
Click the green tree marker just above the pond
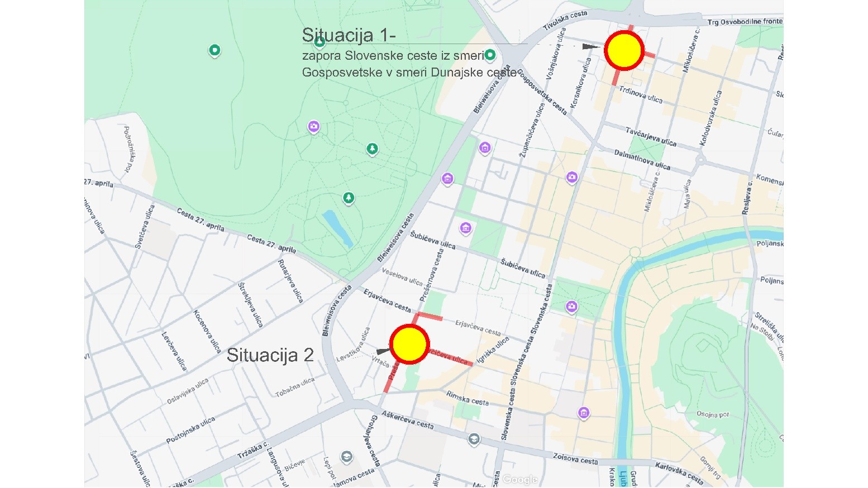pos(349,198)
